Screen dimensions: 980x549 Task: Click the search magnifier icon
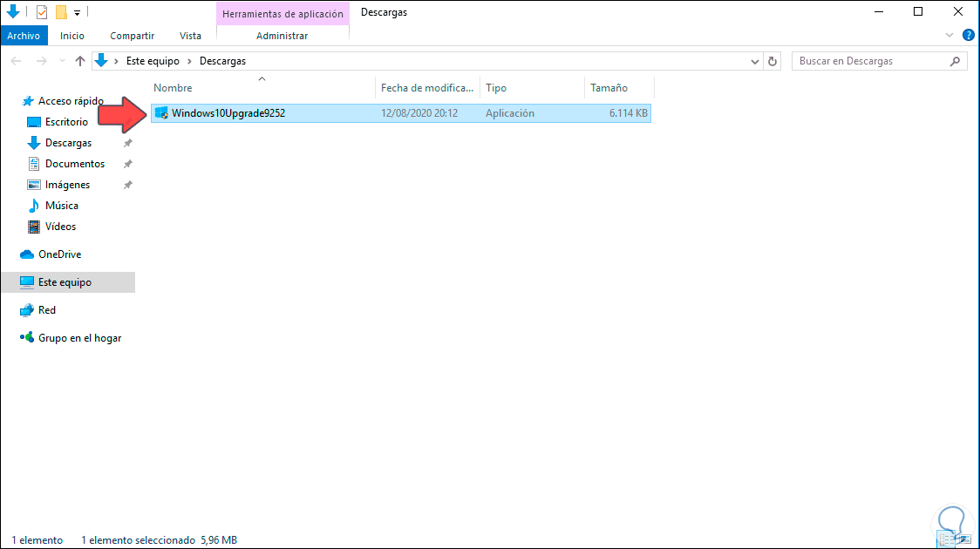pos(955,61)
